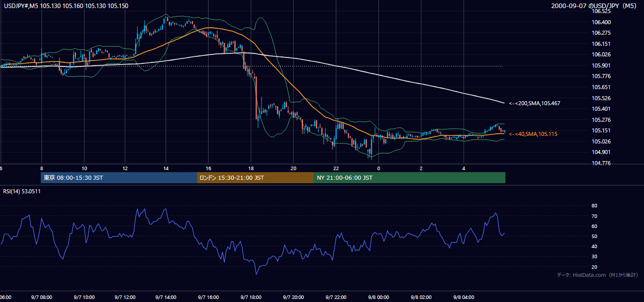Image resolution: width=644 pixels, height=302 pixels.
Task: Click the RSI scale value 70
Action: (x=595, y=216)
